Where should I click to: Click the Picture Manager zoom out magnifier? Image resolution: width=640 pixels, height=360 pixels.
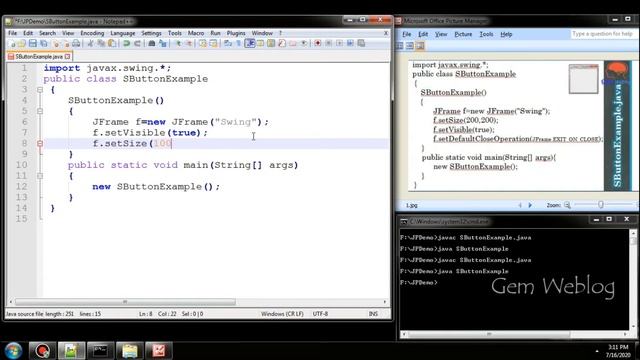(567, 205)
